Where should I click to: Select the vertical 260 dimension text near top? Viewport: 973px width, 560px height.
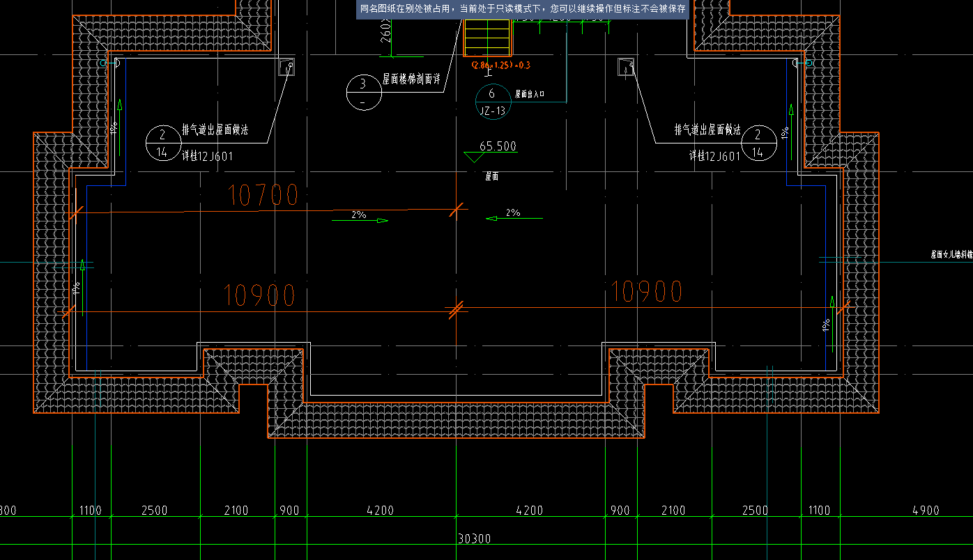pyautogui.click(x=385, y=31)
